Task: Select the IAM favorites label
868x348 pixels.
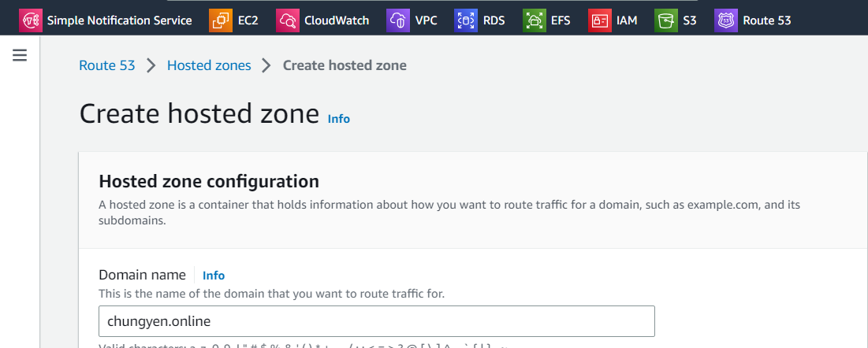Action: coord(627,20)
